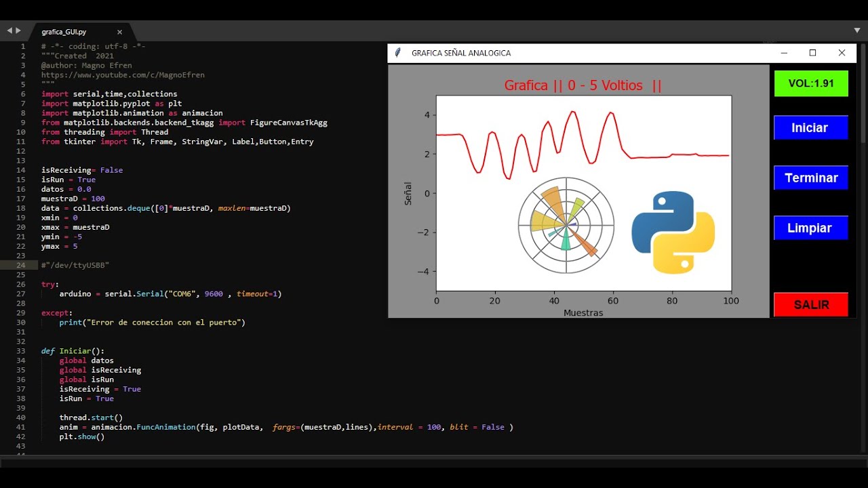
Task: Click the Tk feather icon in title bar
Action: (398, 53)
